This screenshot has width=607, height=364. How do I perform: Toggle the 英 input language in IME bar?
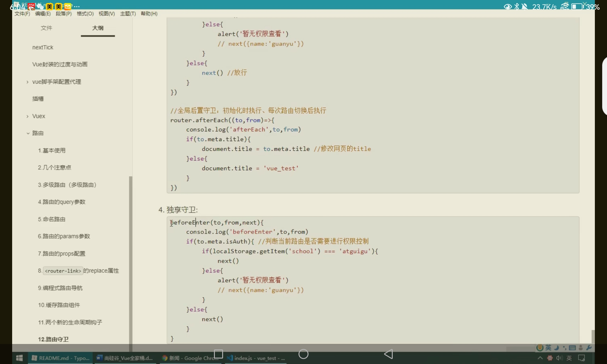548,348
